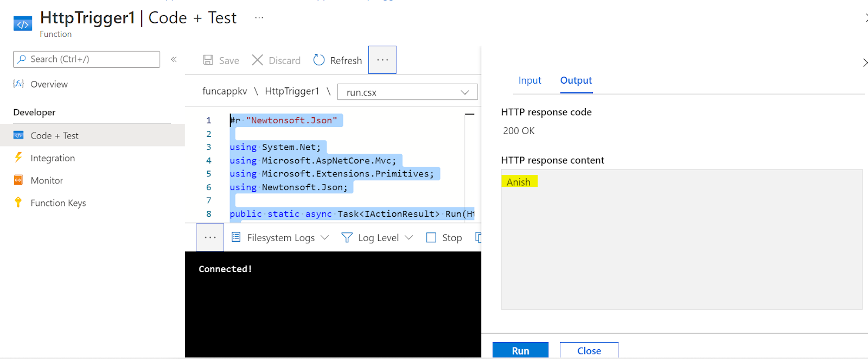Click the 'Connected!' log console text

pos(225,269)
